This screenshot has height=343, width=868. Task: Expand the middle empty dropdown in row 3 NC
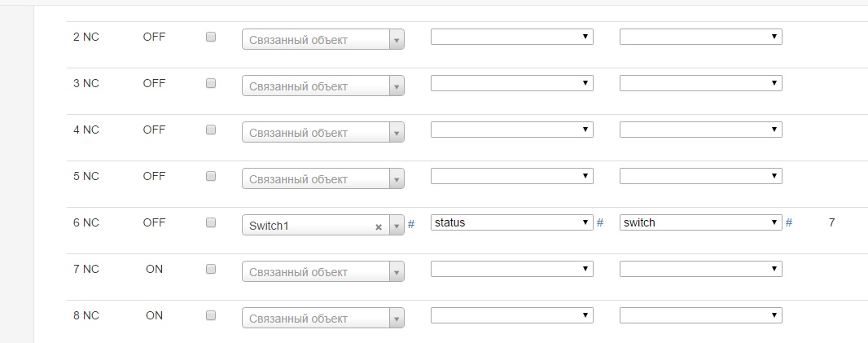(511, 83)
